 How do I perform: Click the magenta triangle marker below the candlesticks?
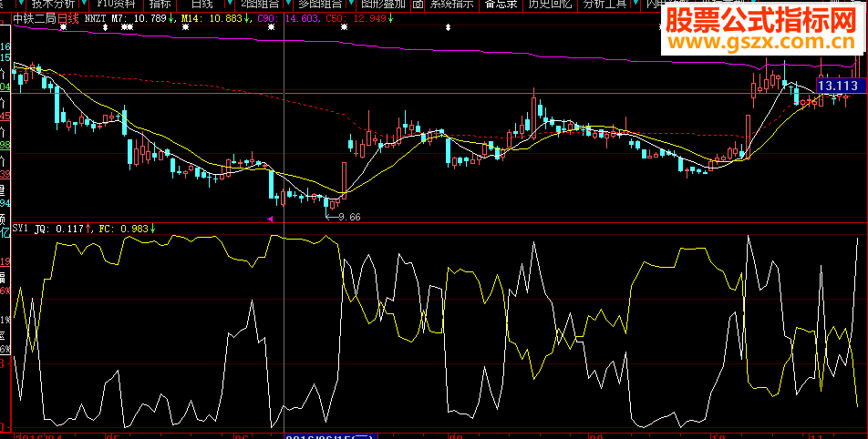(270, 219)
